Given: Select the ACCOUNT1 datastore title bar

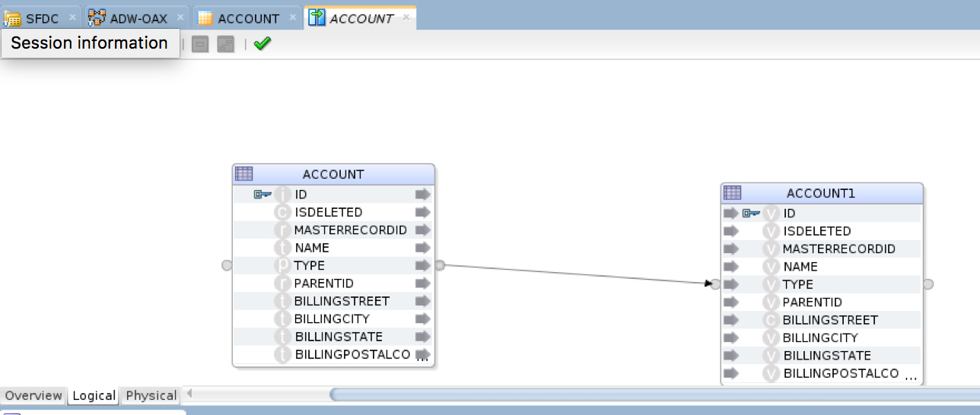Looking at the screenshot, I should pos(822,193).
